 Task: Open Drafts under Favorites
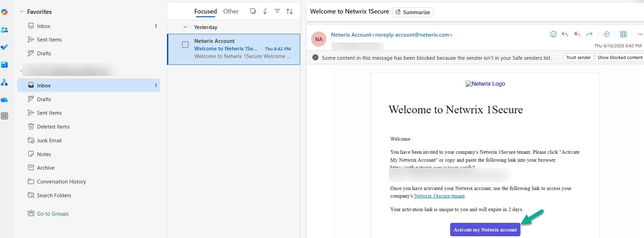click(89, 53)
